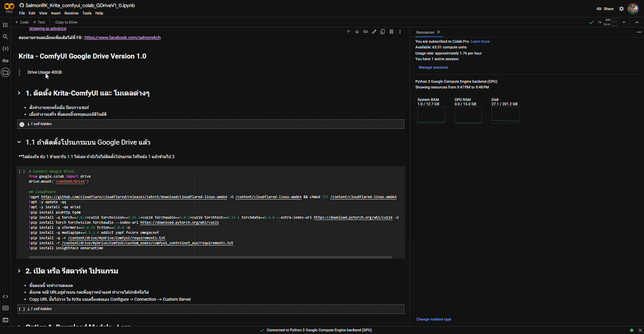Open the Secrets key panel

pyautogui.click(x=5, y=61)
